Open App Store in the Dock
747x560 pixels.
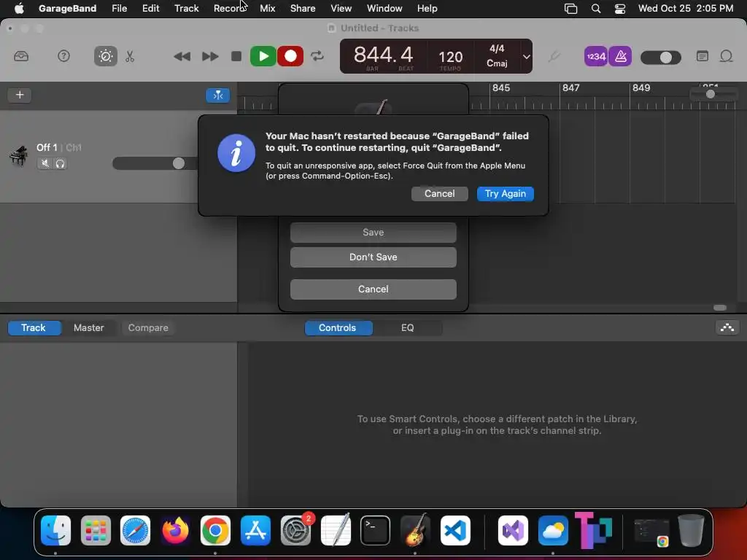255,530
